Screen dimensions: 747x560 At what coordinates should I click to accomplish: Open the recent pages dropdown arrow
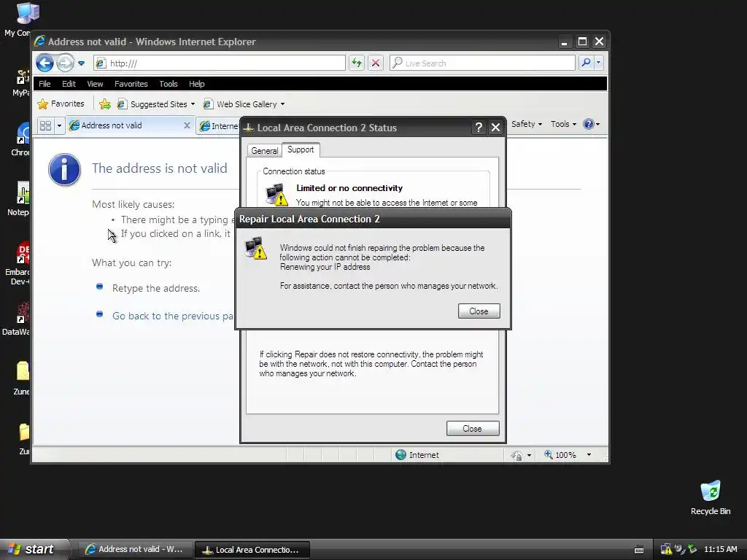click(x=82, y=63)
